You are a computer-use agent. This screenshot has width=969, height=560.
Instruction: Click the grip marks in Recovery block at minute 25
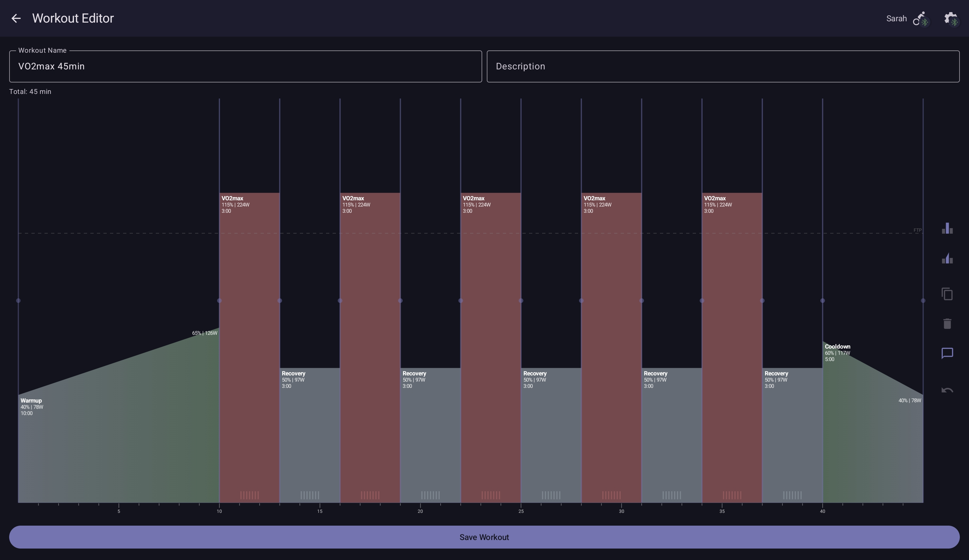(x=551, y=495)
